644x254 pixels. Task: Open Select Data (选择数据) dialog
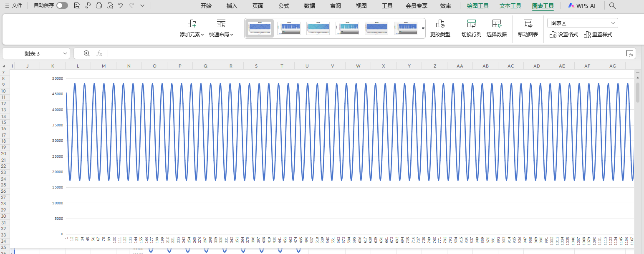click(x=496, y=28)
